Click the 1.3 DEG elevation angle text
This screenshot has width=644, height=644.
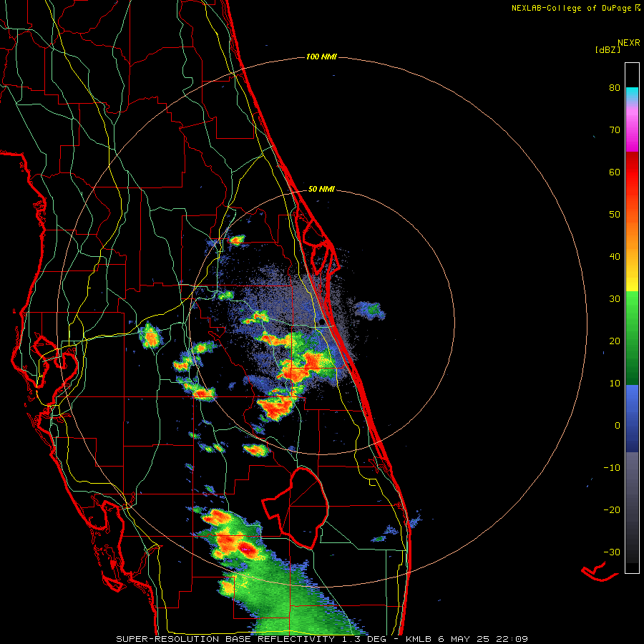363,639
